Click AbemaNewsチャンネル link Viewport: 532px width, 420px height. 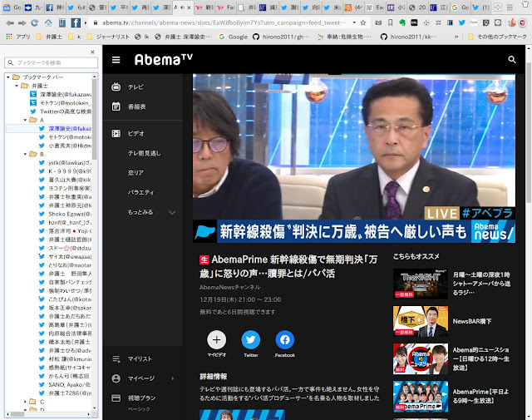(x=229, y=287)
